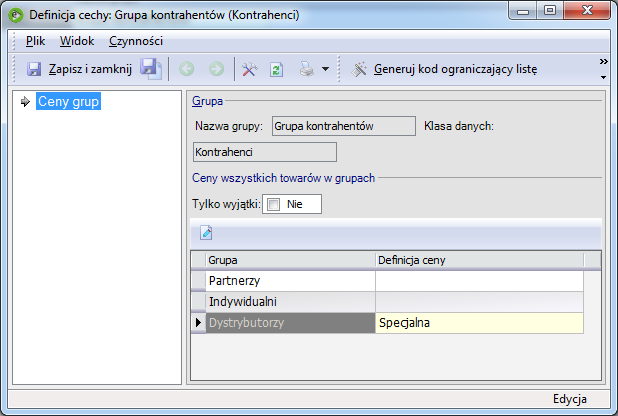Click the Definicja ceny cell for Indywidualni

(x=479, y=302)
